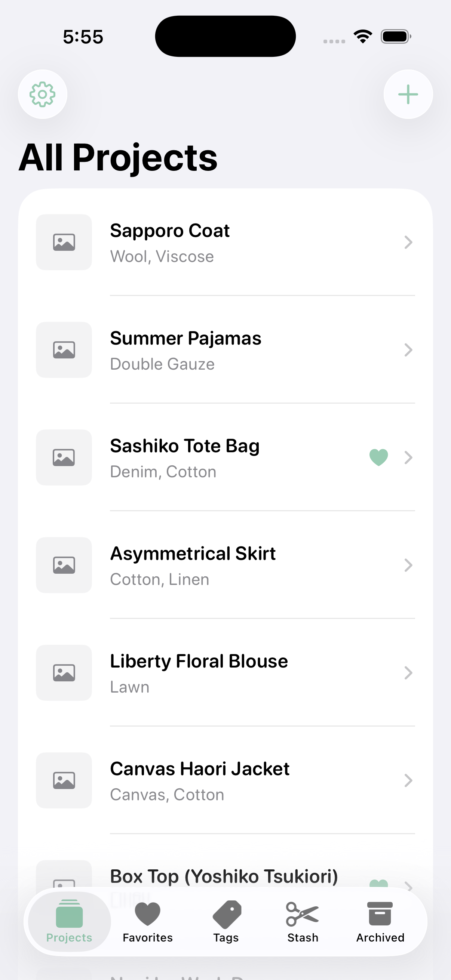
Task: Open the settings gear
Action: 43,94
